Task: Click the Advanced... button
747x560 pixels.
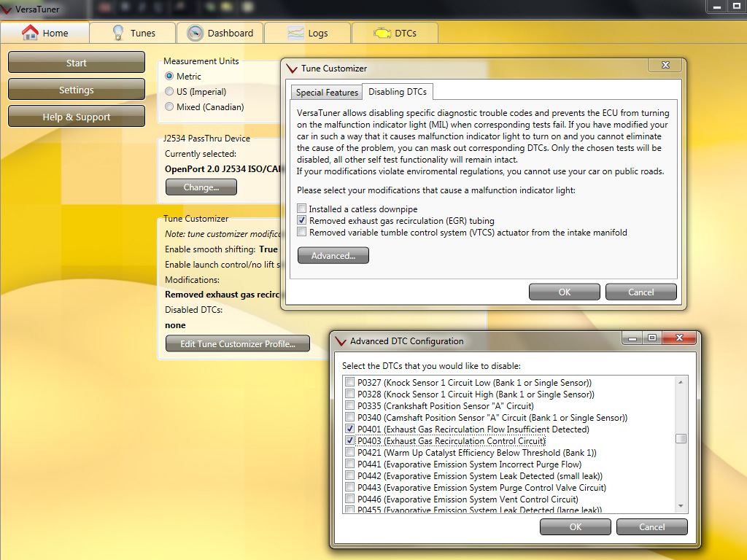Action: point(333,255)
